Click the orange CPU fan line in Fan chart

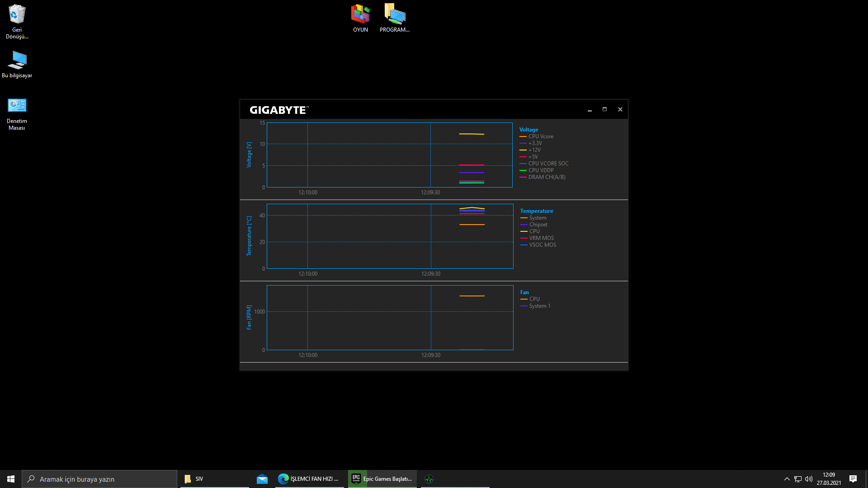pos(472,296)
